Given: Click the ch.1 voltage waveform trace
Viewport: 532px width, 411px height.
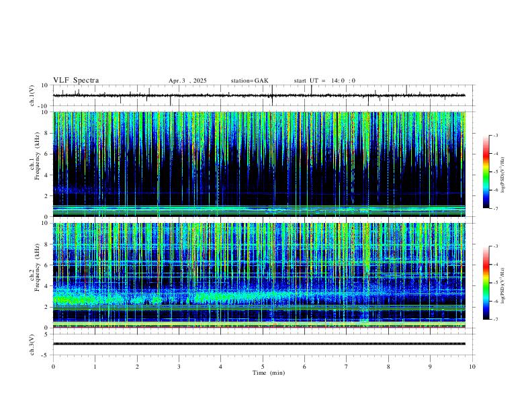Looking at the screenshot, I should [x=259, y=95].
